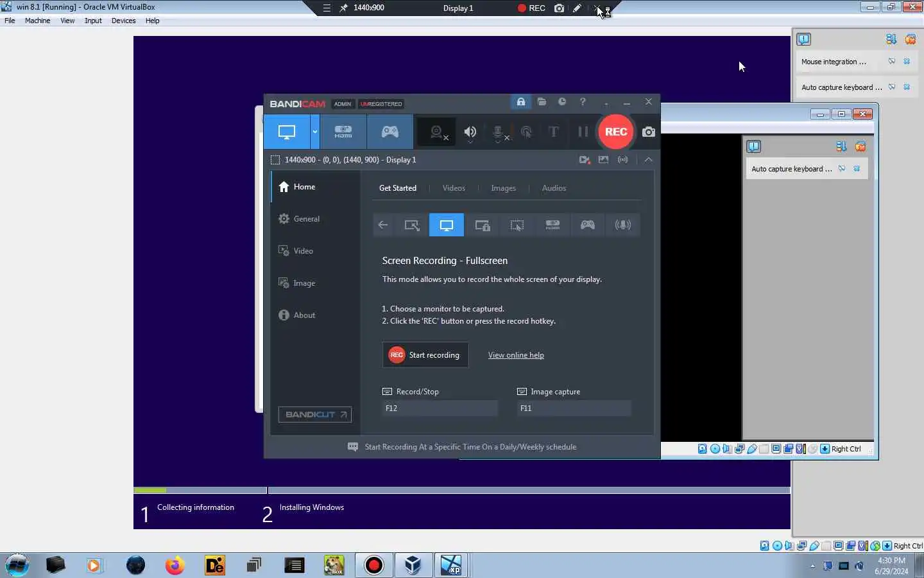Open Bandicam help question mark icon
Image resolution: width=924 pixels, height=578 pixels.
pos(583,102)
